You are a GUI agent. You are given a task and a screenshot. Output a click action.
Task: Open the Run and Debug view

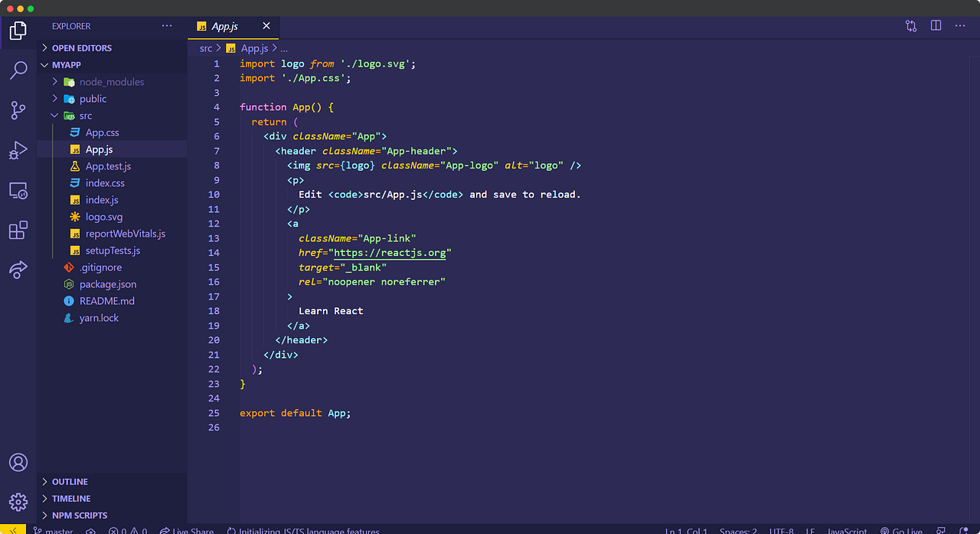(18, 150)
